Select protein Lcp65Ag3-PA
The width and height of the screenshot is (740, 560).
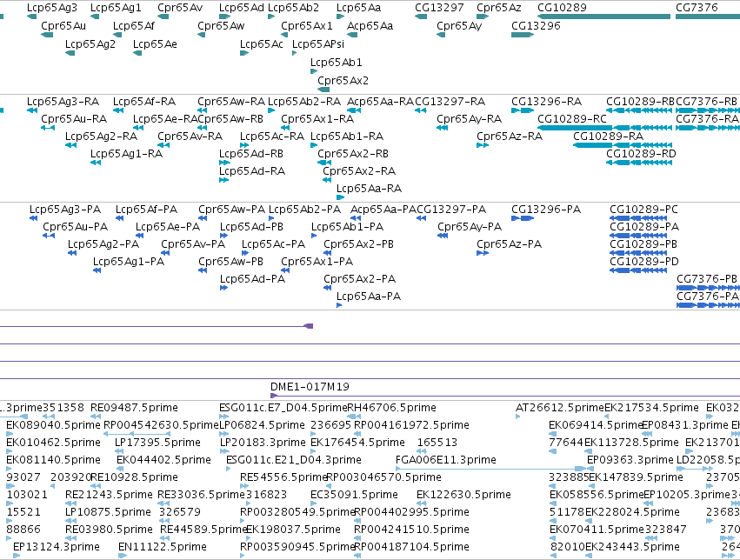[x=65, y=210]
